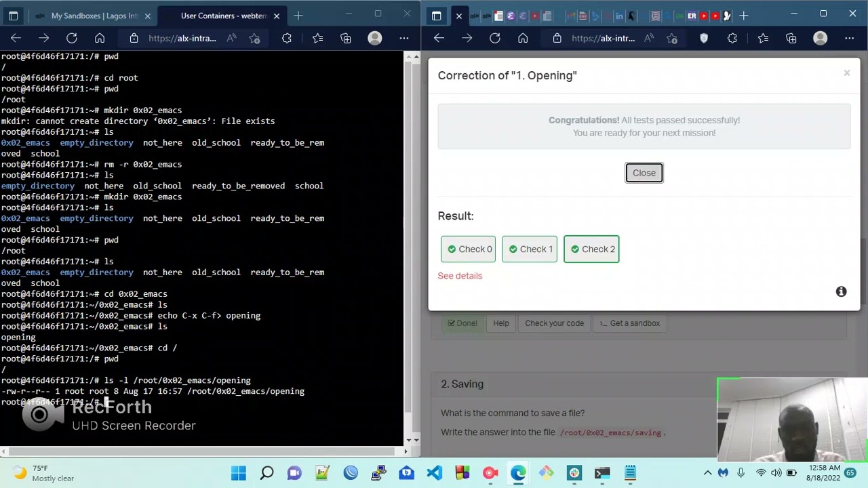Open the profile avatar in left browser window
Screen dimensions: 868x488
375,39
